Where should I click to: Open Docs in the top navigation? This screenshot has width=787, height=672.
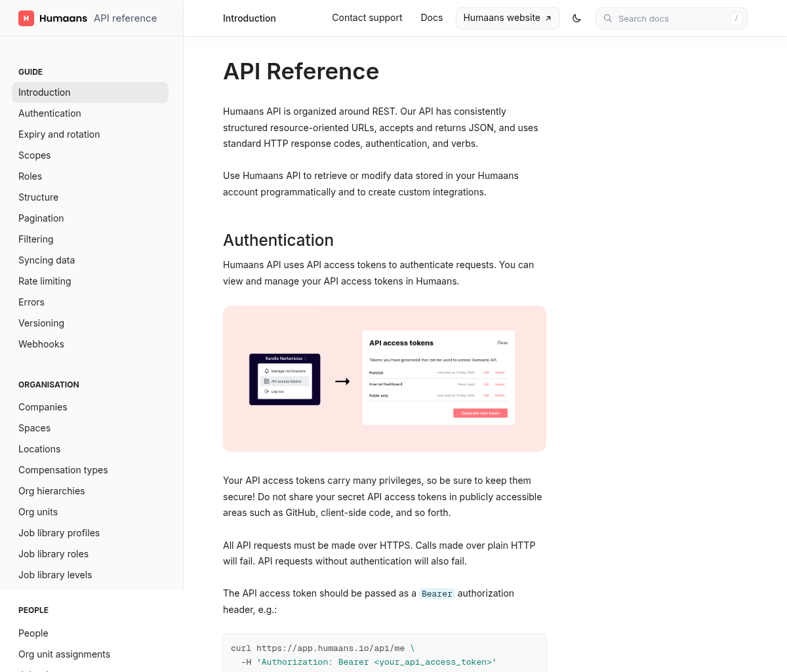pos(432,18)
